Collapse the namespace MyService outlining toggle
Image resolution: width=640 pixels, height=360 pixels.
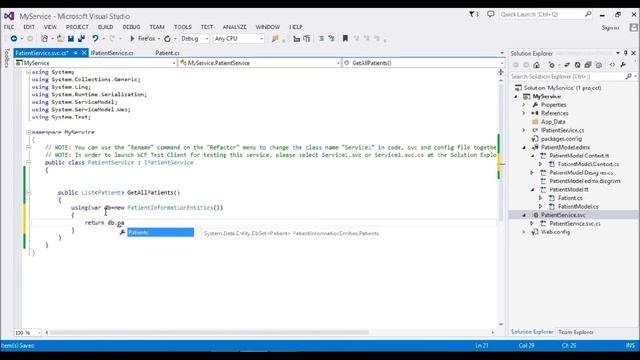click(29, 132)
